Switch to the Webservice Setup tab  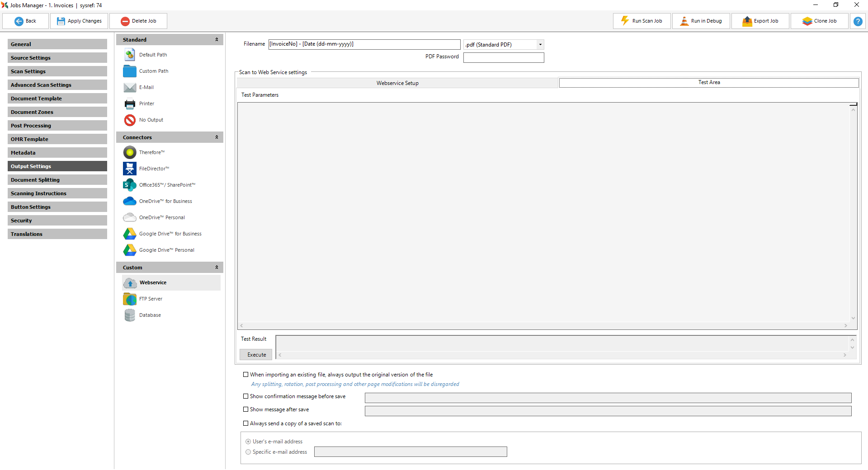pos(397,83)
